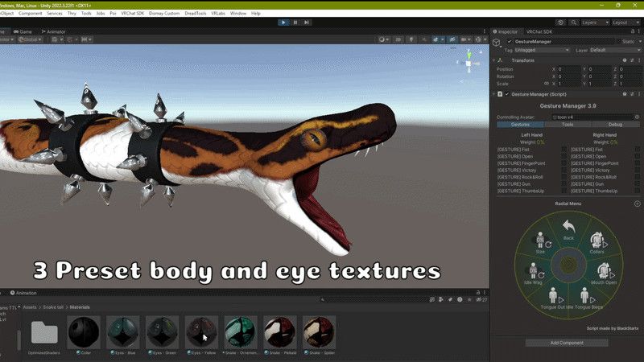Open the Layer Default dropdown
The height and width of the screenshot is (362, 644).
[615, 50]
